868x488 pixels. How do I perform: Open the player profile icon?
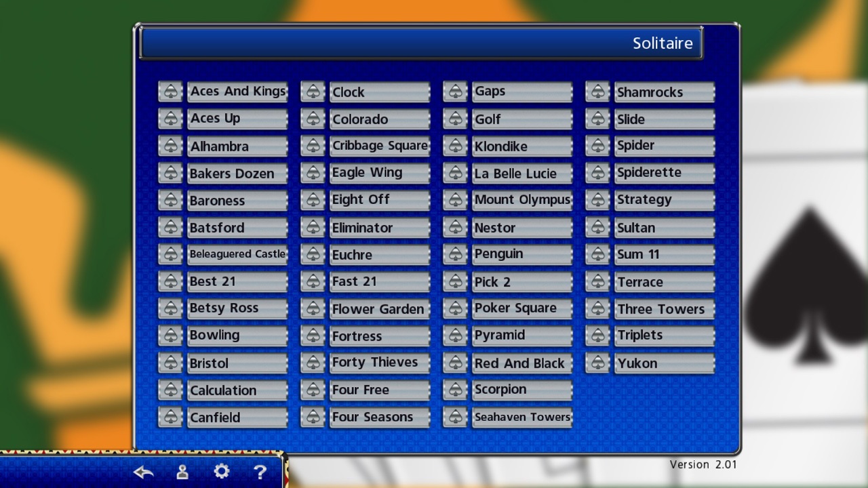click(x=182, y=472)
